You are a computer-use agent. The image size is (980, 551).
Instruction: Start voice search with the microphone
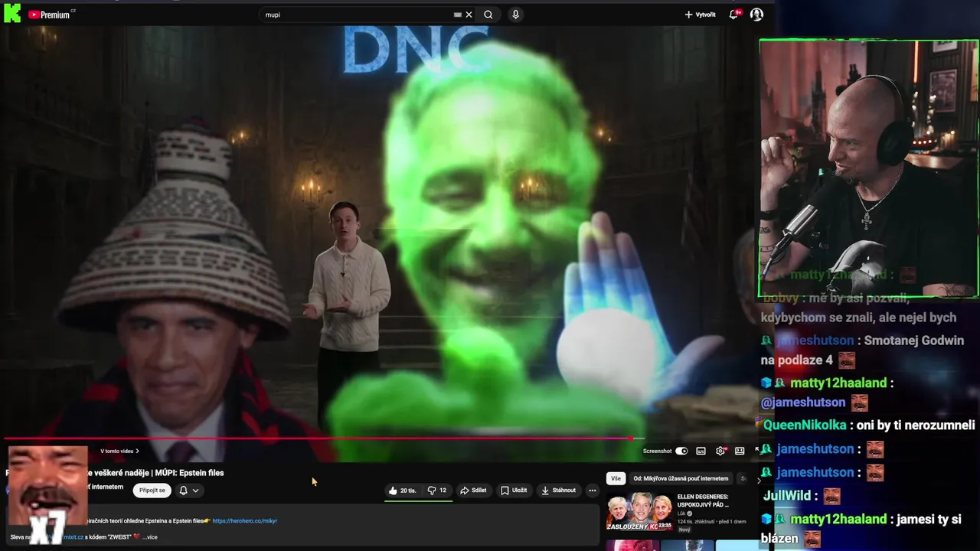[515, 15]
